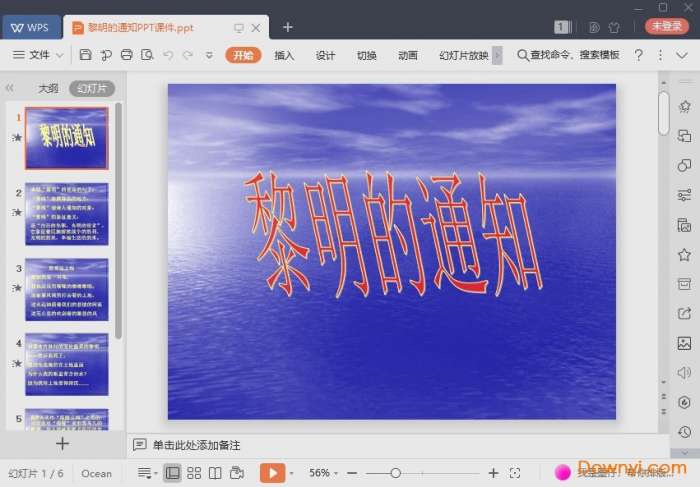Viewport: 700px width, 487px height.
Task: Switch to Reading view book icon
Action: pyautogui.click(x=215, y=473)
